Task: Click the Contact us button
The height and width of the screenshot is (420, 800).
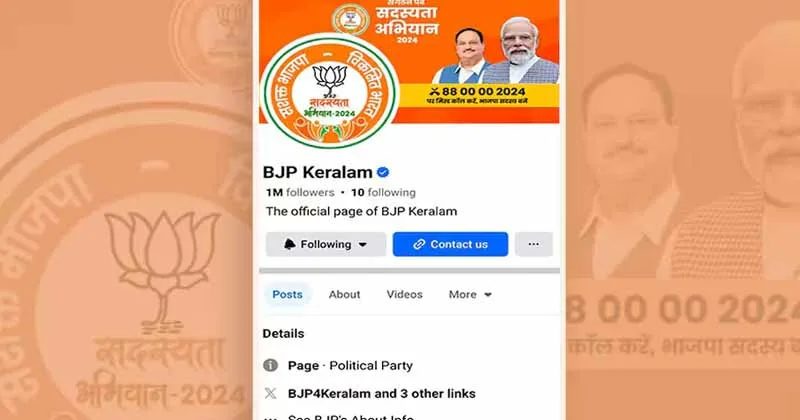Action: click(x=451, y=244)
